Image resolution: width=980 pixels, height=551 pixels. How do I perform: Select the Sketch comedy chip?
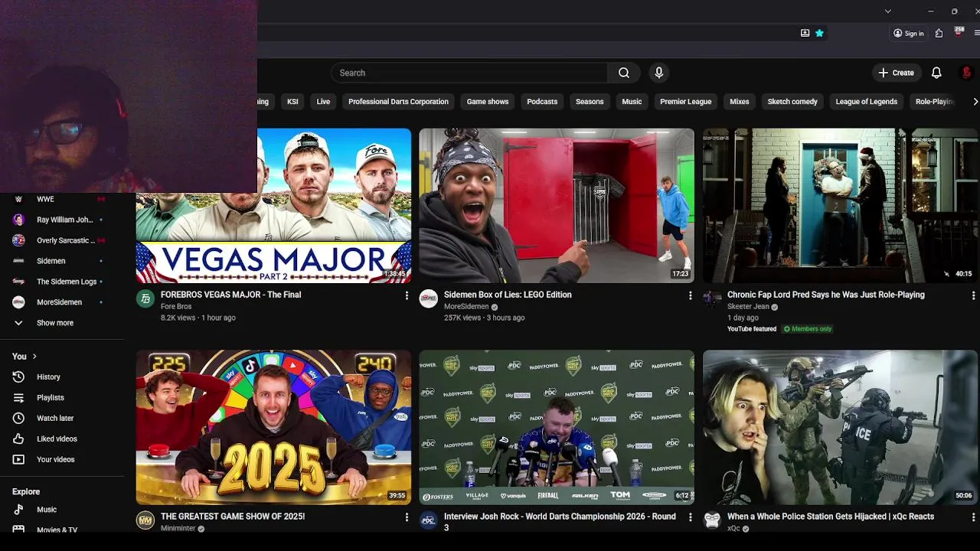tap(792, 101)
